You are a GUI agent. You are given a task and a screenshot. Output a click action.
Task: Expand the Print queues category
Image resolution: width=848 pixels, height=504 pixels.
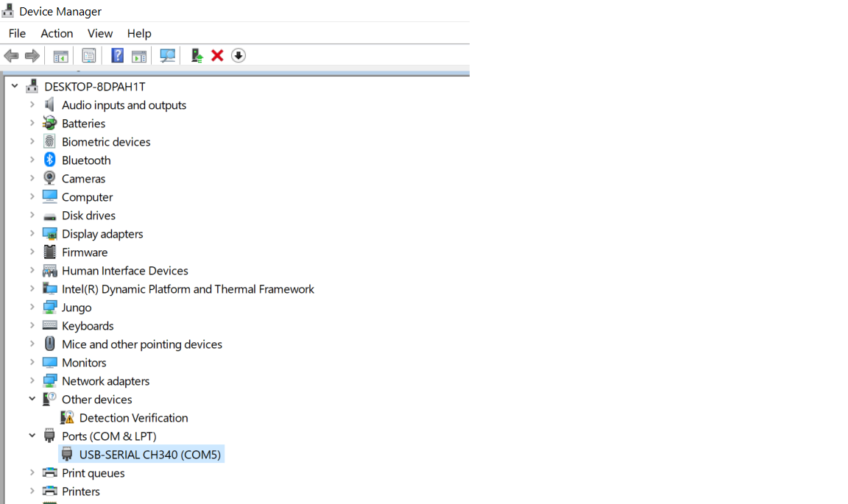tap(32, 472)
